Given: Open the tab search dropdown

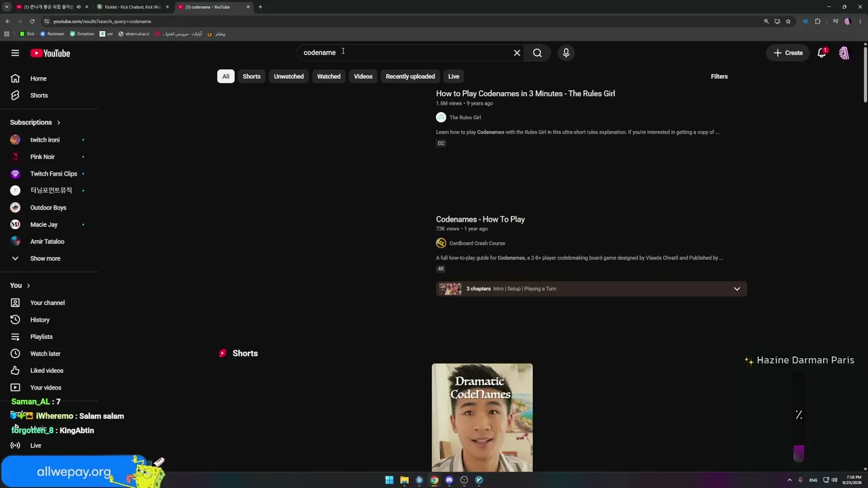Looking at the screenshot, I should click(7, 7).
